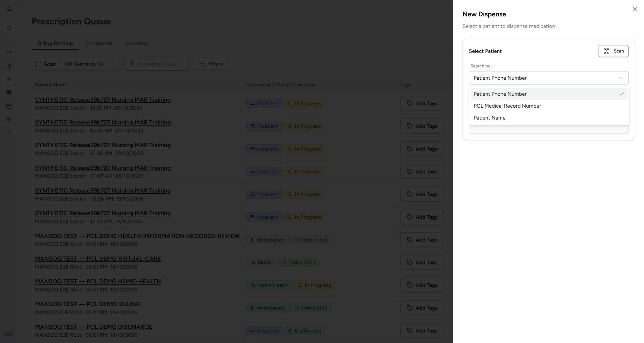Open Home icon in left sidebar

click(x=9, y=9)
